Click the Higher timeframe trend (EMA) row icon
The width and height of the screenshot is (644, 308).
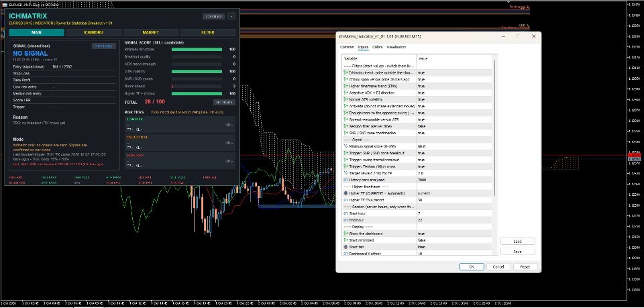pyautogui.click(x=346, y=86)
